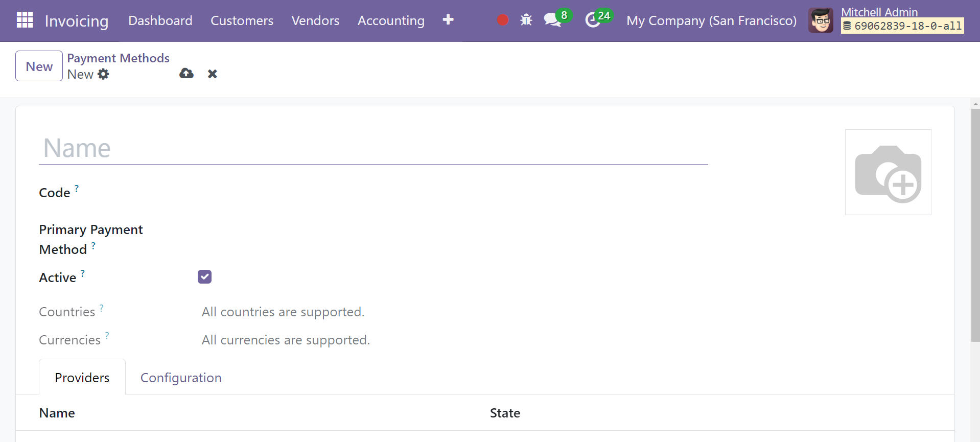This screenshot has height=442, width=980.
Task: Open the conversations chat icon
Action: [x=552, y=20]
